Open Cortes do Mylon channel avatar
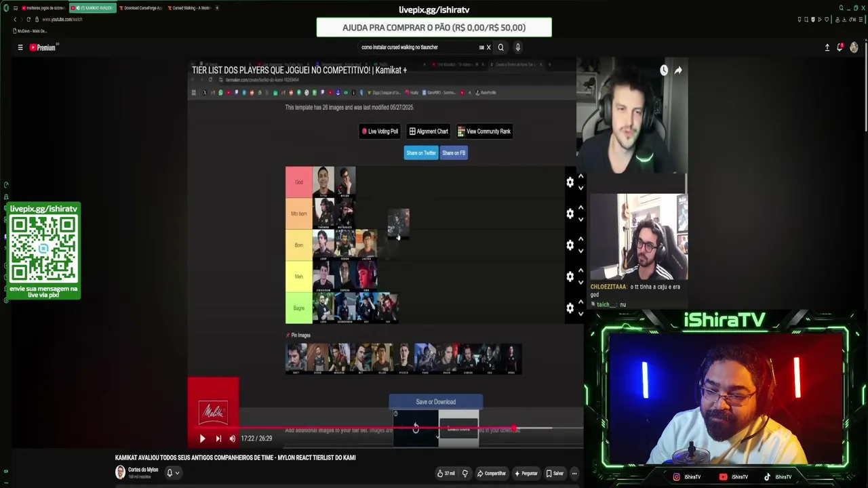The width and height of the screenshot is (868, 488). (x=120, y=472)
